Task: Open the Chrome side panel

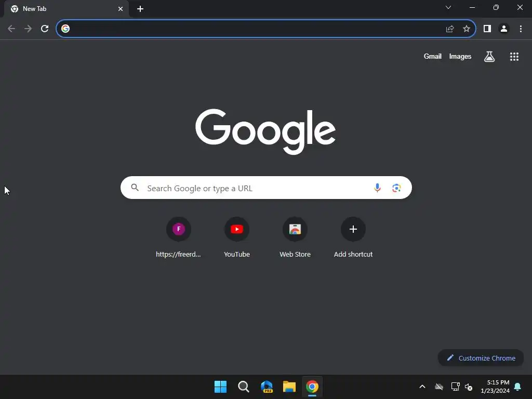Action: pyautogui.click(x=487, y=29)
